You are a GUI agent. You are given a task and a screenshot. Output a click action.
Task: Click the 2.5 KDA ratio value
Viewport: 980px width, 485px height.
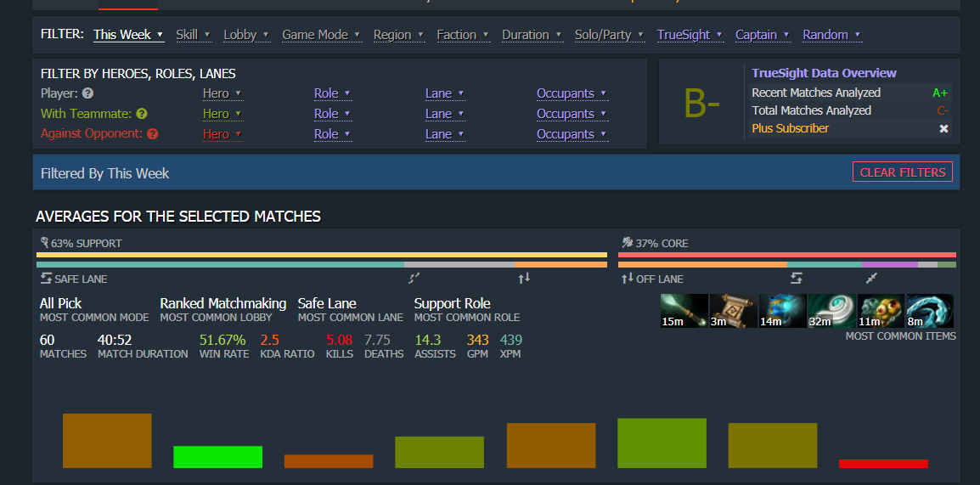(269, 340)
